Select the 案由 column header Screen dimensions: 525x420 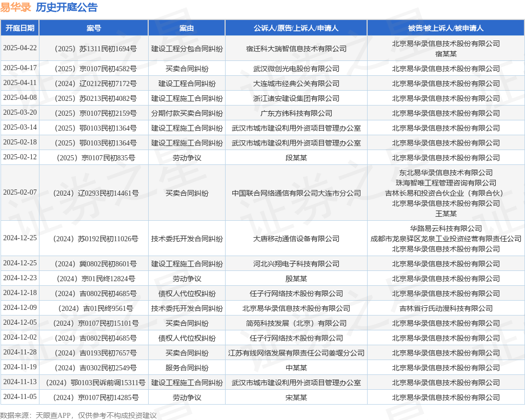(187, 28)
